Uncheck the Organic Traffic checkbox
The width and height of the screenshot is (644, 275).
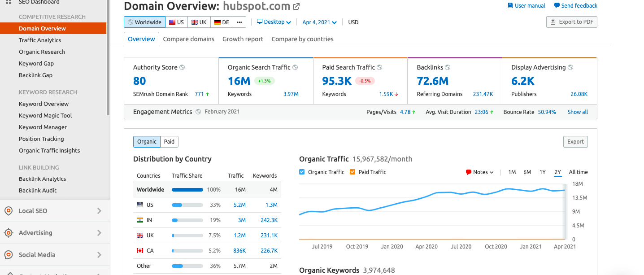pyautogui.click(x=302, y=172)
